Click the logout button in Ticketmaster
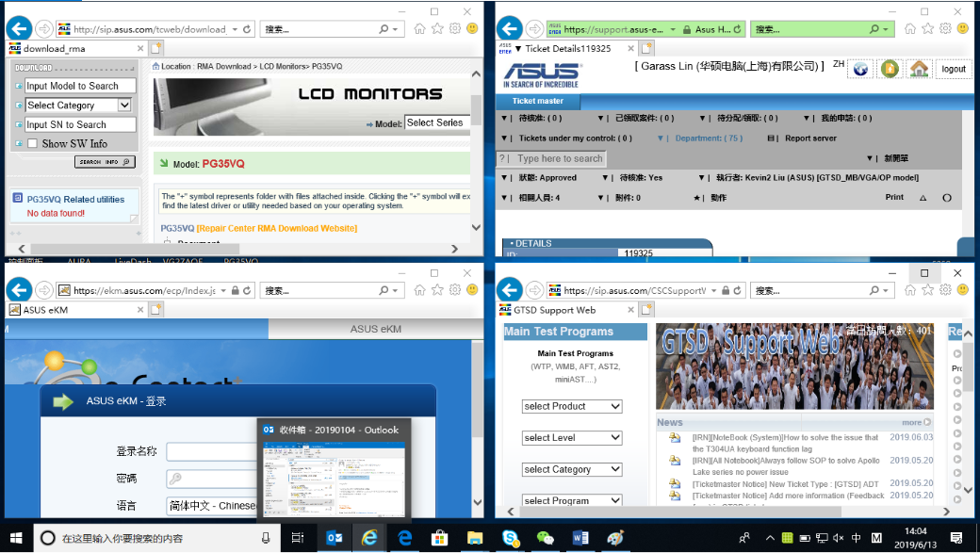980x553 pixels. (953, 69)
